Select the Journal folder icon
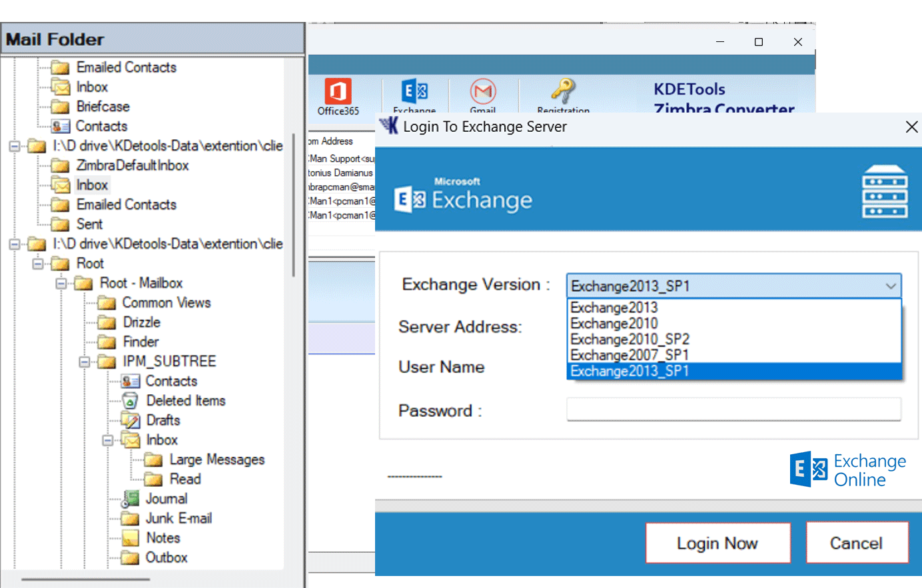922x588 pixels. click(130, 499)
